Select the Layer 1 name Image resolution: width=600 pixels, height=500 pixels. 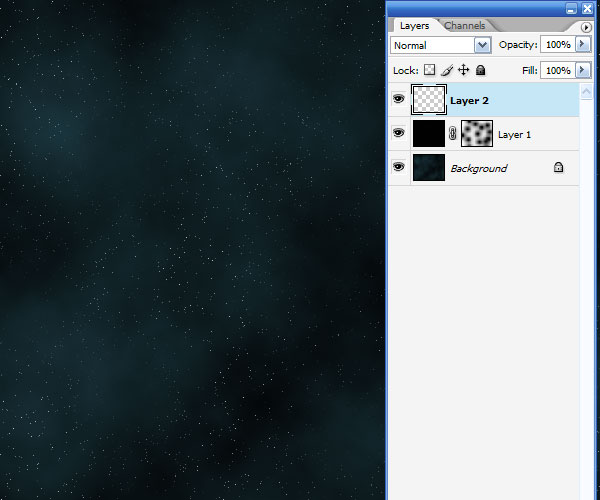click(x=514, y=135)
